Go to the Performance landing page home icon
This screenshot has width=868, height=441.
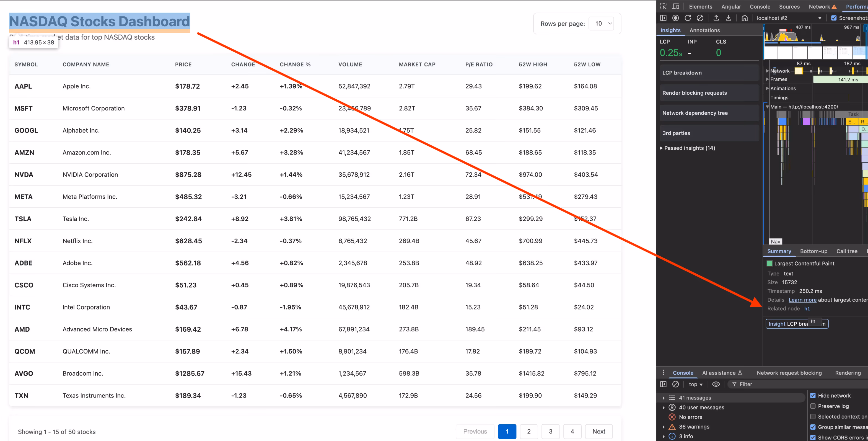[x=744, y=18]
